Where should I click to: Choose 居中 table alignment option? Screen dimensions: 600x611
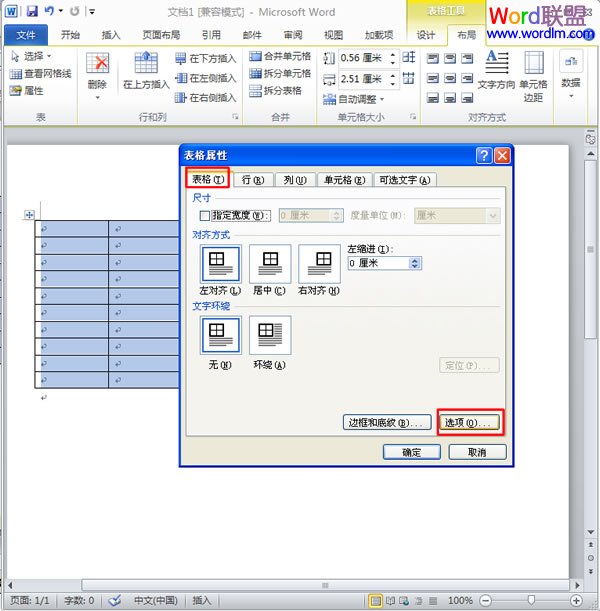point(270,264)
